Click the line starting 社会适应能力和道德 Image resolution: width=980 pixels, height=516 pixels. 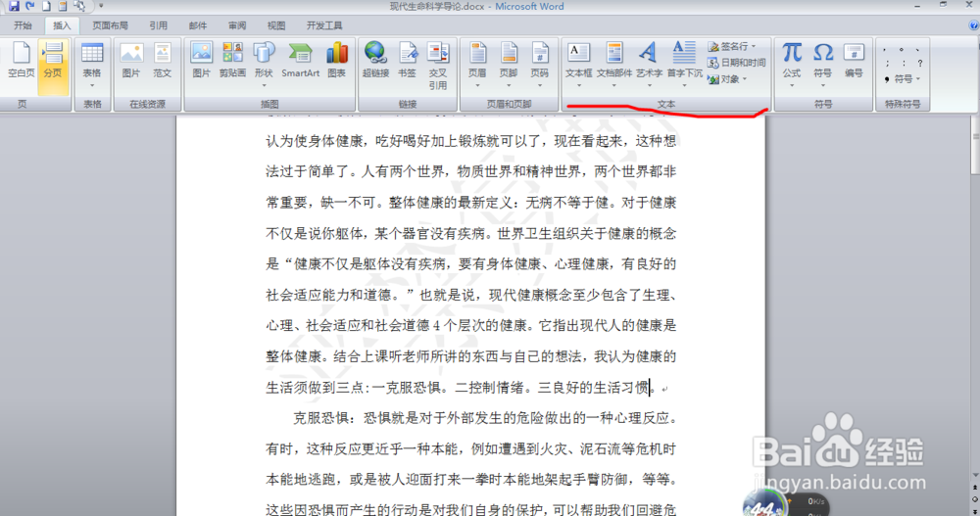coord(471,295)
